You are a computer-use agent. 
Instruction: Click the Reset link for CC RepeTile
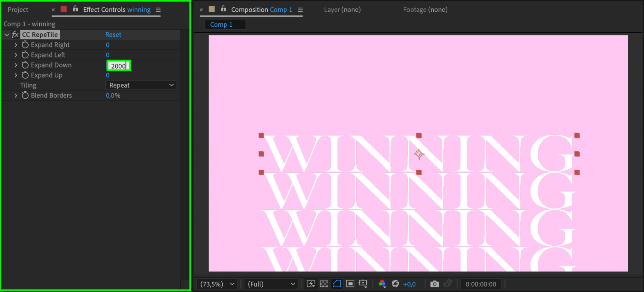click(113, 35)
